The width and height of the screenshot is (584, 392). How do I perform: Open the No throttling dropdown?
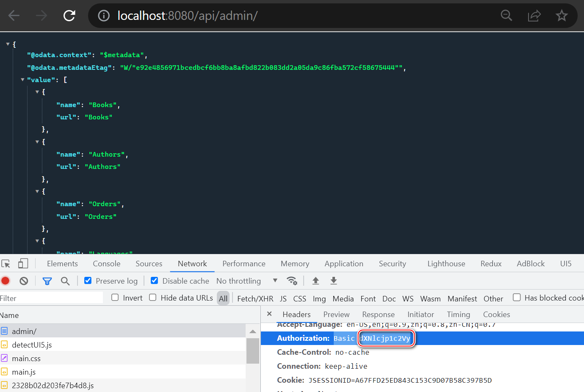[x=247, y=281]
